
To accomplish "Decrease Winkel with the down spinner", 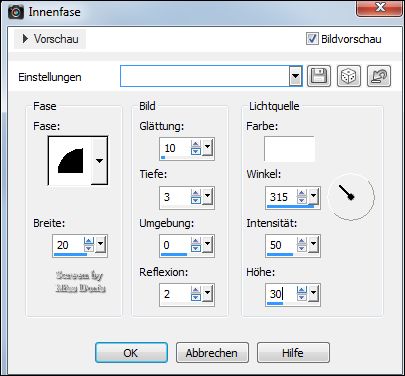I will (302, 200).
